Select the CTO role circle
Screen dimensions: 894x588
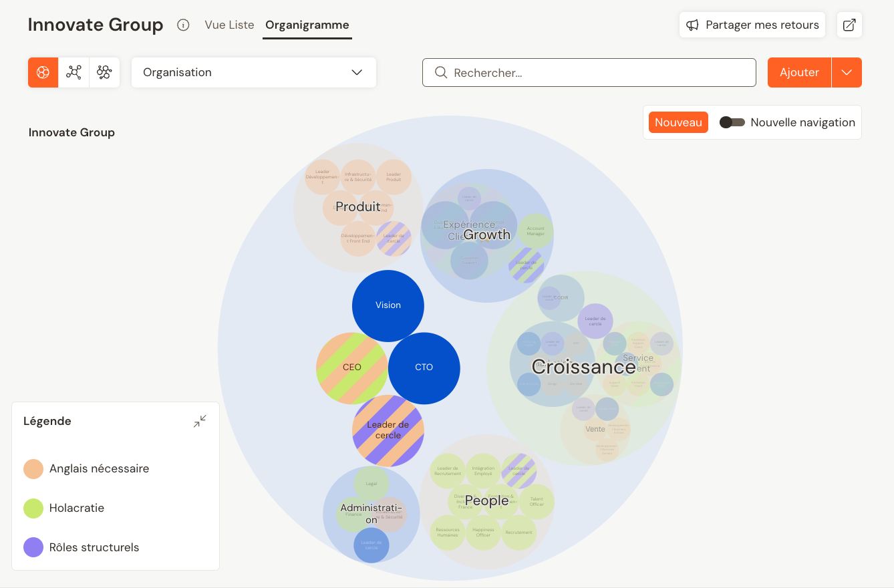click(424, 367)
